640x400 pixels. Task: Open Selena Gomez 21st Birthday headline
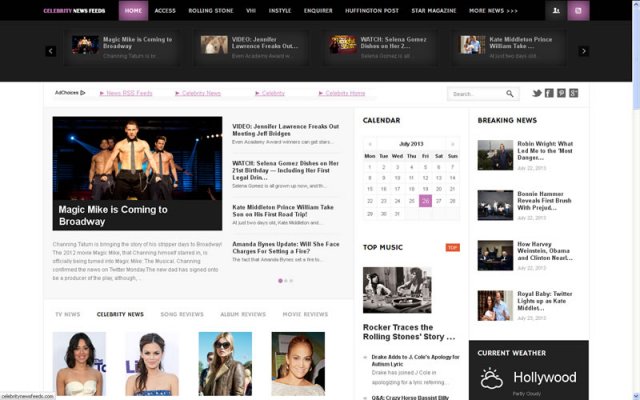click(x=286, y=170)
